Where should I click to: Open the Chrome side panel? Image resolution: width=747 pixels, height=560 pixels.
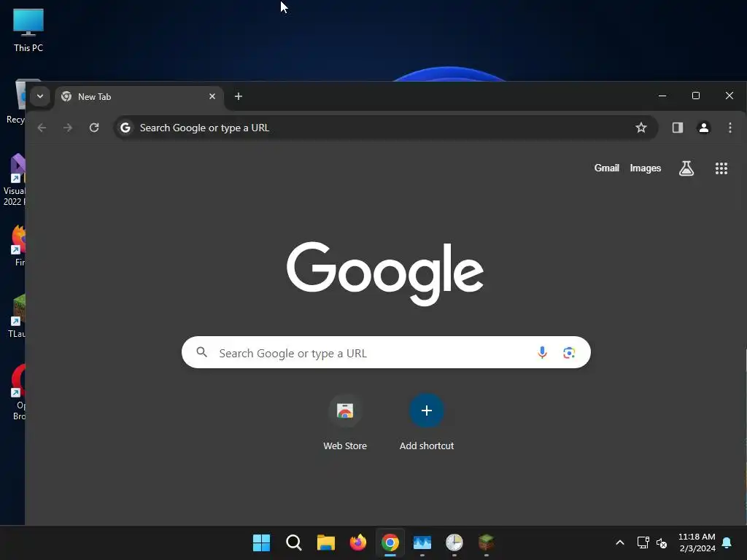point(678,128)
